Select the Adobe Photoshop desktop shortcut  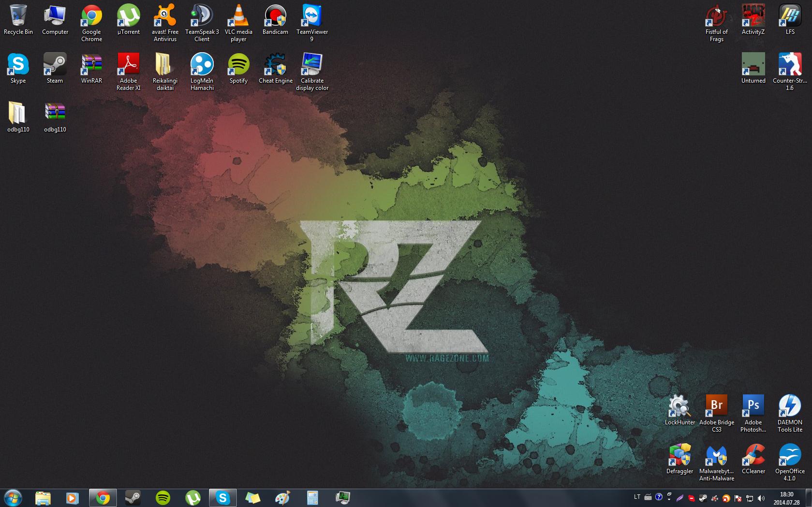tap(753, 406)
